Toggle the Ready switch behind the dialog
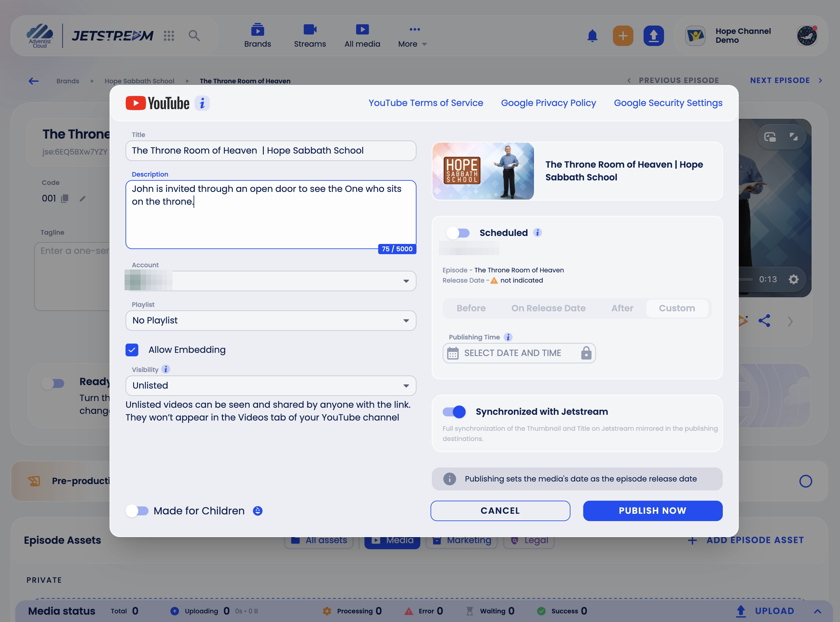The height and width of the screenshot is (622, 840). click(53, 383)
